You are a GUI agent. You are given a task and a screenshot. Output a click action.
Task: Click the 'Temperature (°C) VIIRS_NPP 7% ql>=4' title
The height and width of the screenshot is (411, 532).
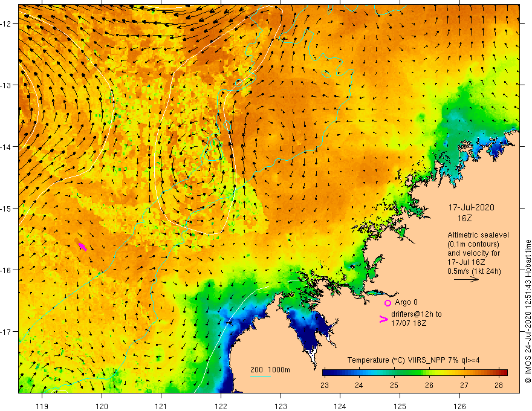point(414,360)
